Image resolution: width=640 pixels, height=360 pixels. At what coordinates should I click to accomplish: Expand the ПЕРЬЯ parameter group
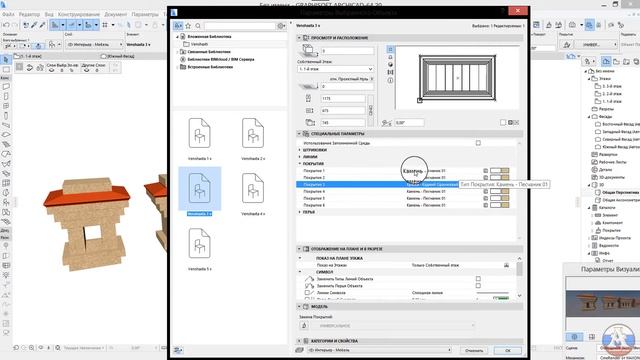[x=300, y=212]
